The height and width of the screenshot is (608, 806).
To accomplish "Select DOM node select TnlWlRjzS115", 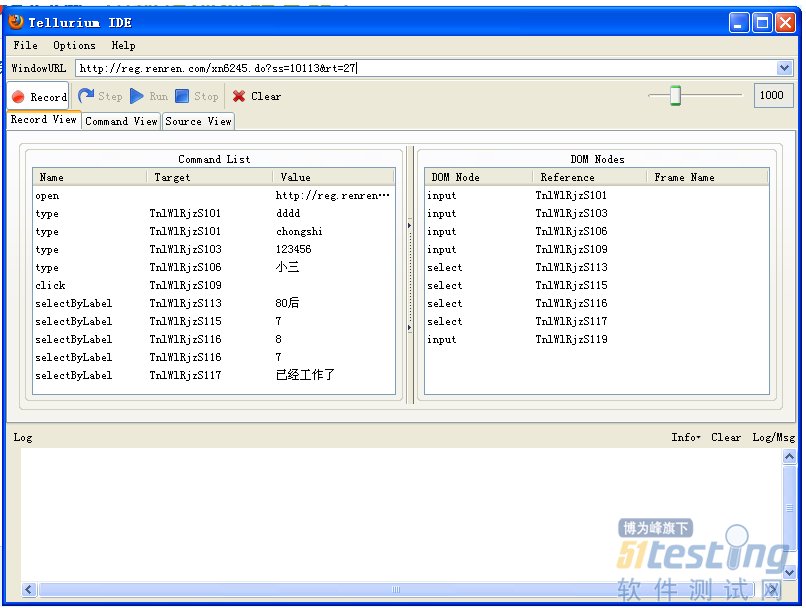I will point(596,285).
